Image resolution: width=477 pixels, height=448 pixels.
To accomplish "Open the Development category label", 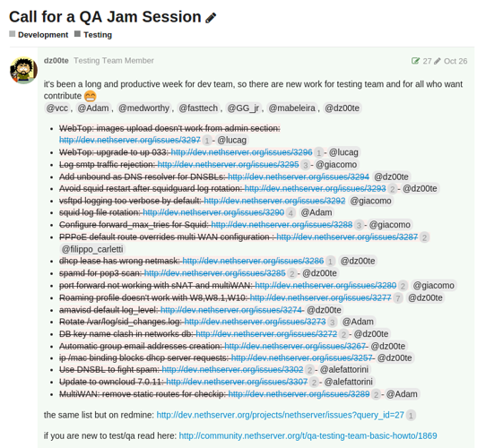I will pos(43,35).
